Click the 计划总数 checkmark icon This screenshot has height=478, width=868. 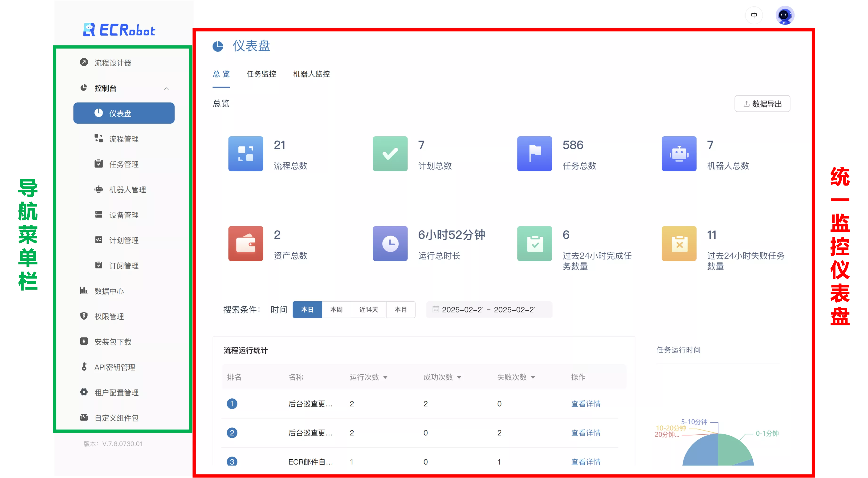click(x=390, y=154)
